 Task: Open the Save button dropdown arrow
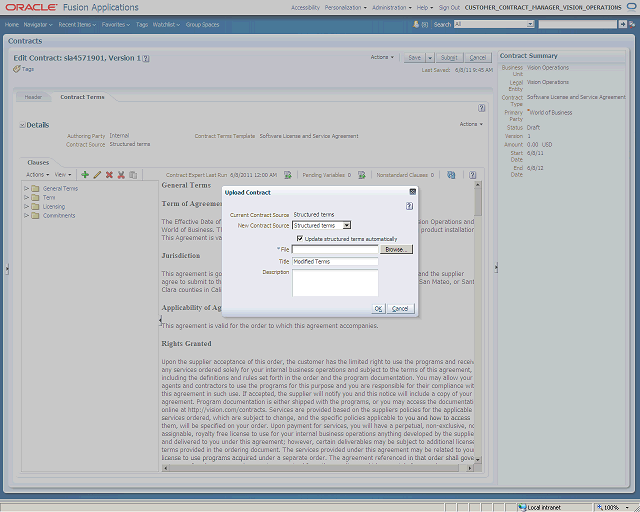429,58
